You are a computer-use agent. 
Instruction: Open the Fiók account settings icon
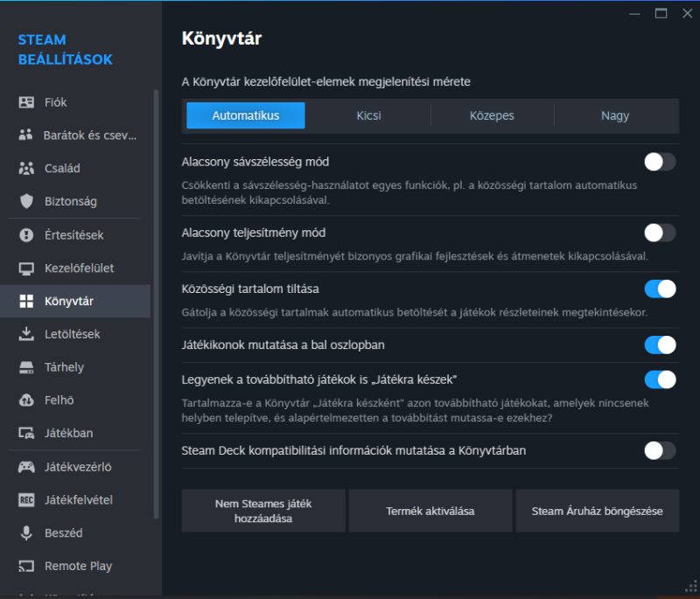(x=26, y=102)
